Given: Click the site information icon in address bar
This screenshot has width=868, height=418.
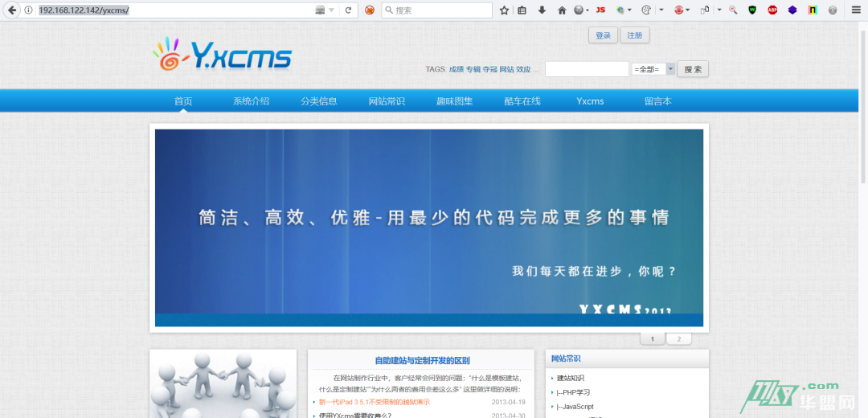Looking at the screenshot, I should pos(28,10).
